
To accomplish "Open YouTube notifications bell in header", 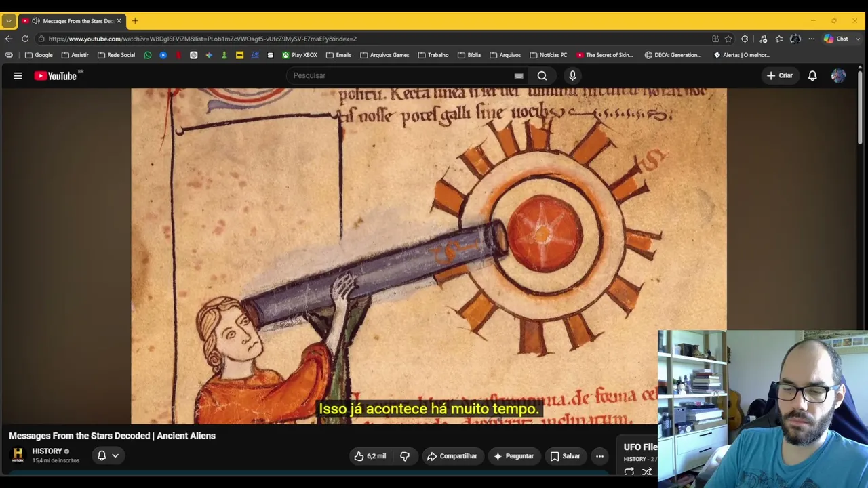I will (x=812, y=76).
